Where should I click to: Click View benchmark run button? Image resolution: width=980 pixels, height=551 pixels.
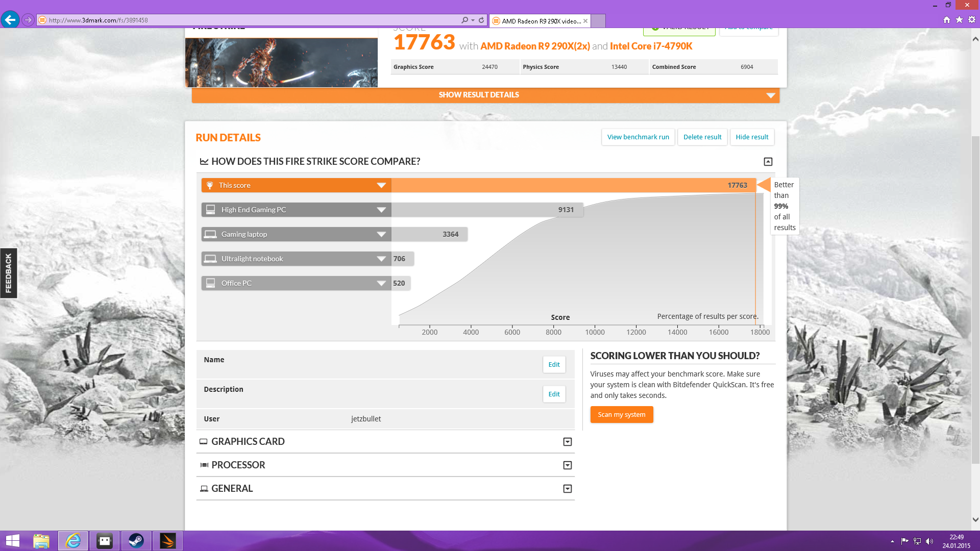point(638,137)
